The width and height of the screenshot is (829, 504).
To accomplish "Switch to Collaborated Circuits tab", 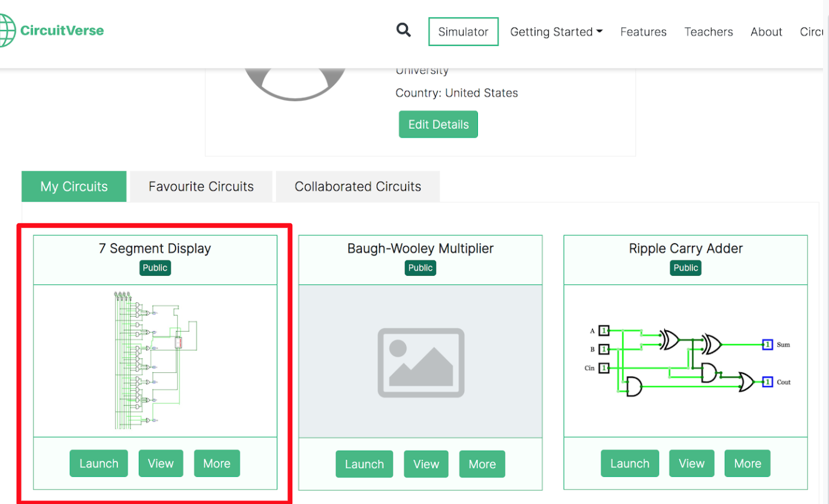I will pyautogui.click(x=358, y=187).
